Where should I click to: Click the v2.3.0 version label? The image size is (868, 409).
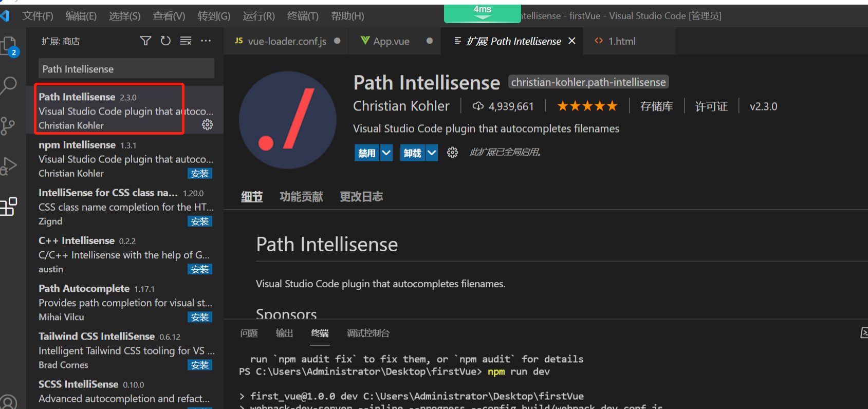(x=763, y=106)
